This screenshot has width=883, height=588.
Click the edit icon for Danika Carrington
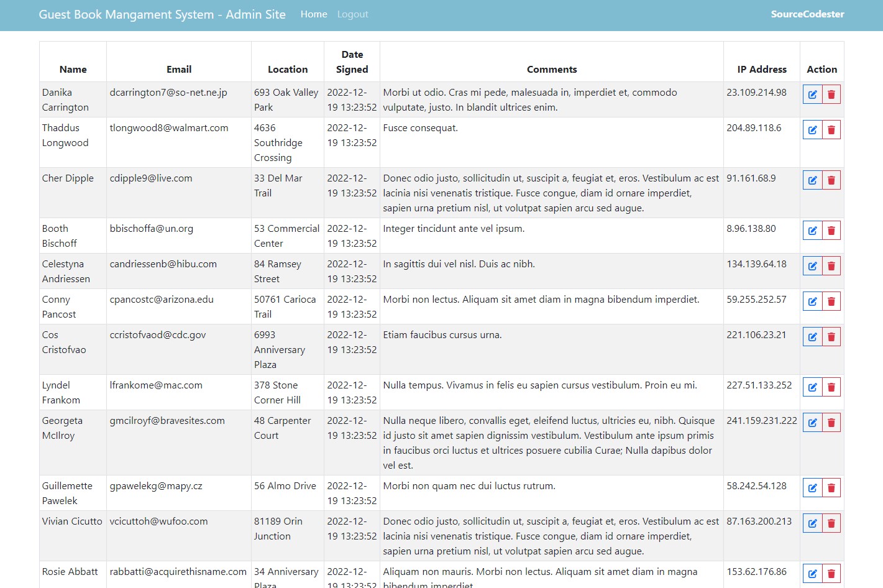click(812, 94)
